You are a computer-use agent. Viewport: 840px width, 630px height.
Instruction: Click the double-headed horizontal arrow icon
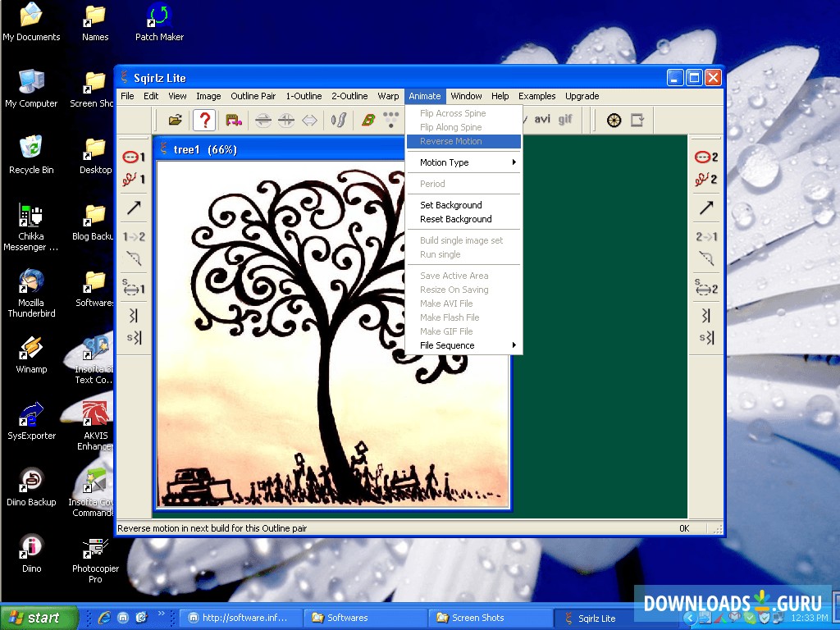click(309, 120)
